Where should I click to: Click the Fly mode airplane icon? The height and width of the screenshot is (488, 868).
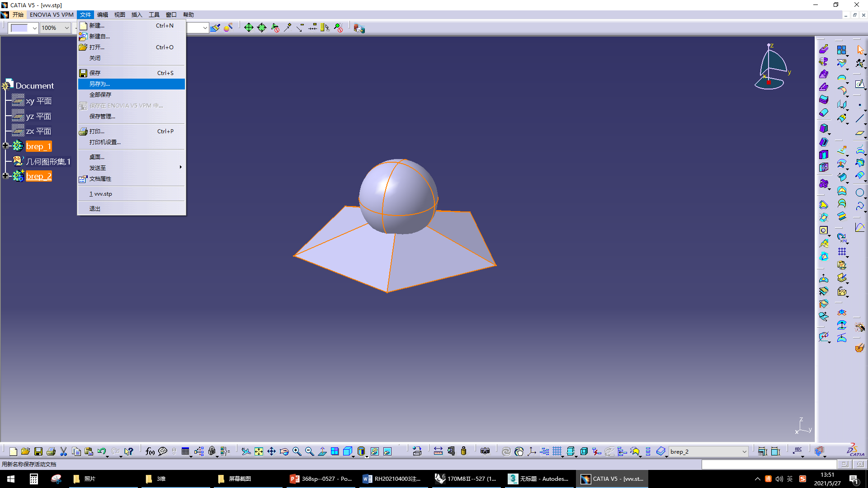(245, 451)
